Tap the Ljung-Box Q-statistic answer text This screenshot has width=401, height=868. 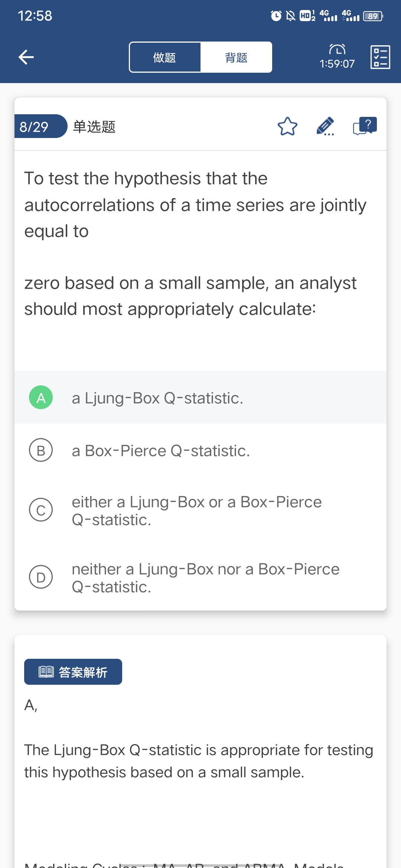coord(157,398)
